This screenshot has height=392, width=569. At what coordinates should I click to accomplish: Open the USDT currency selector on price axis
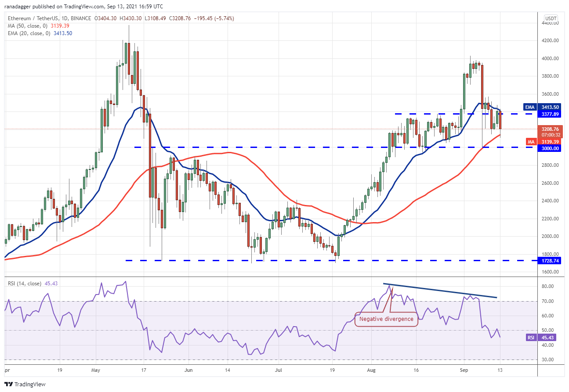(551, 18)
